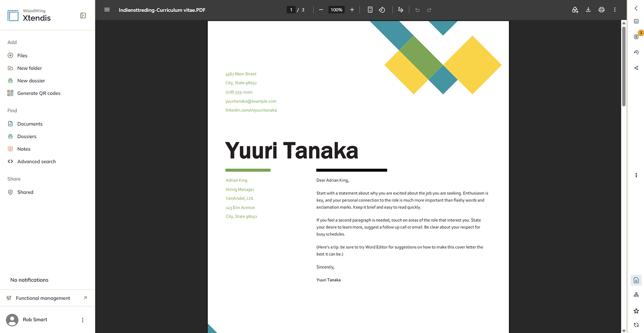
Task: Open the notes panel with badge 1
Action: (637, 37)
